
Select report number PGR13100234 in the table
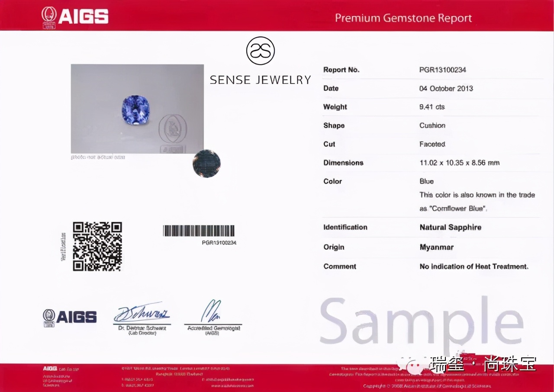point(443,70)
